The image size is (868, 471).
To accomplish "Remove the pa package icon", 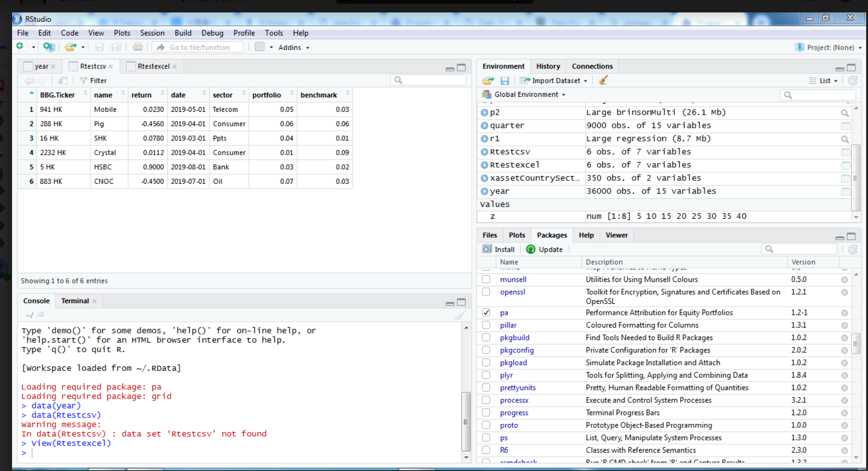I will click(x=845, y=313).
